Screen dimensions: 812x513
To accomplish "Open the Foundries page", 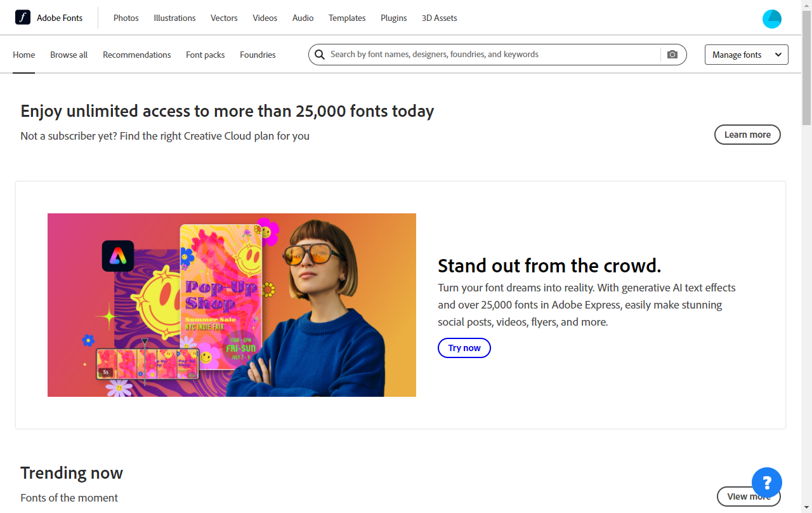I will tap(258, 55).
